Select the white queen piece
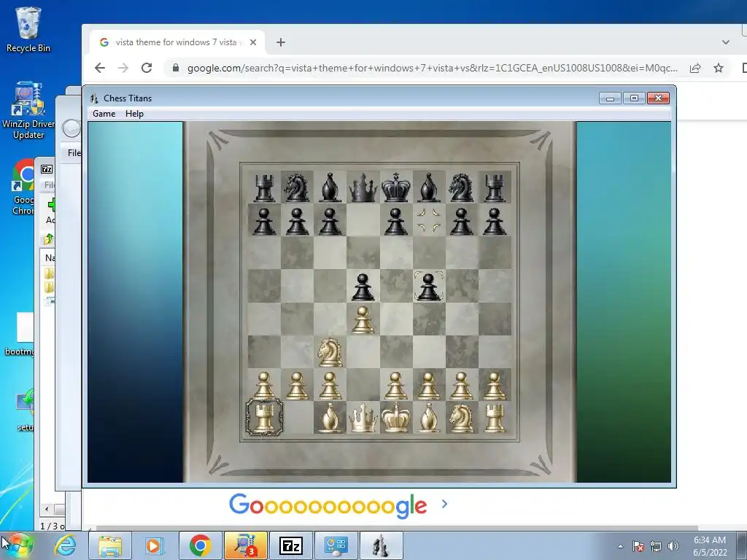747x560 pixels. (363, 418)
